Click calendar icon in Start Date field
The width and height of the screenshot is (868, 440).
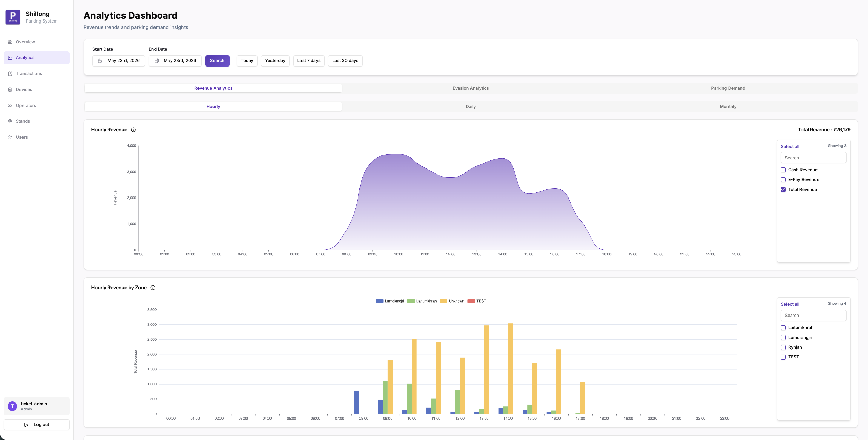(100, 61)
